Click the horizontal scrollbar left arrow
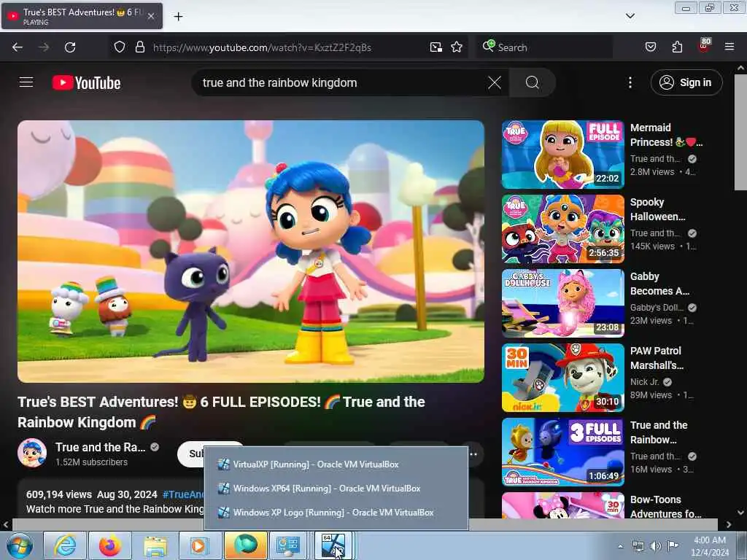 coord(6,524)
